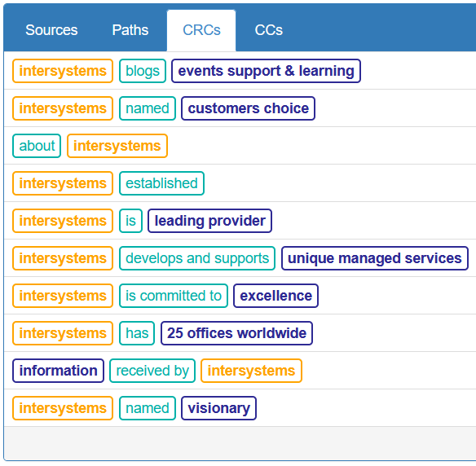
Task: Click the 'has' relation tag
Action: 137,333
